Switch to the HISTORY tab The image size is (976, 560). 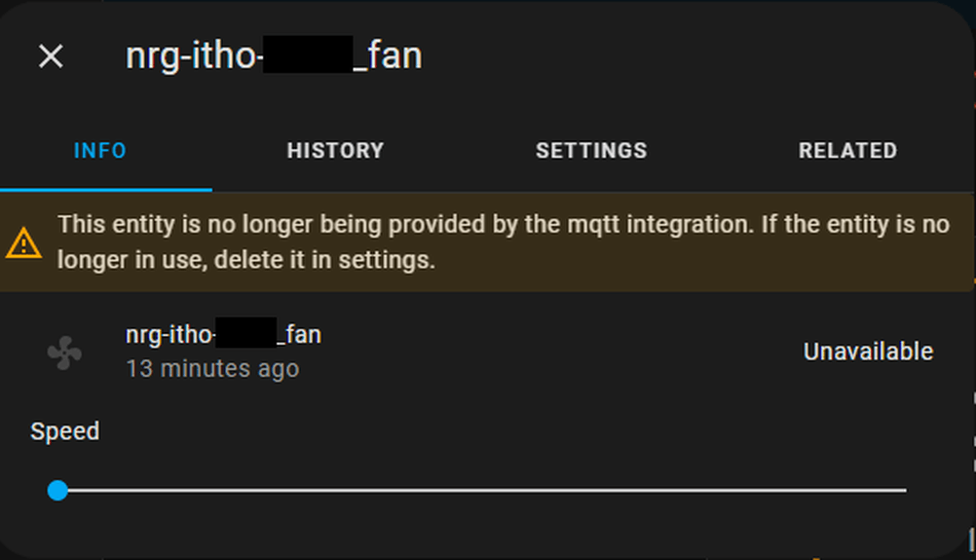tap(335, 151)
